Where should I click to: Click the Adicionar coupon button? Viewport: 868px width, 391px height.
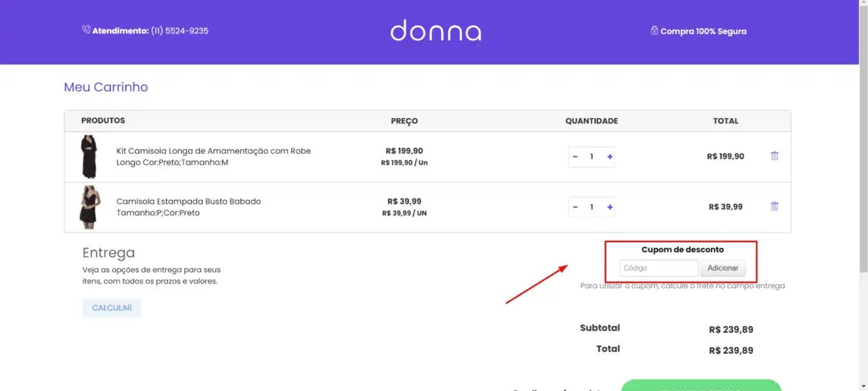pos(723,268)
